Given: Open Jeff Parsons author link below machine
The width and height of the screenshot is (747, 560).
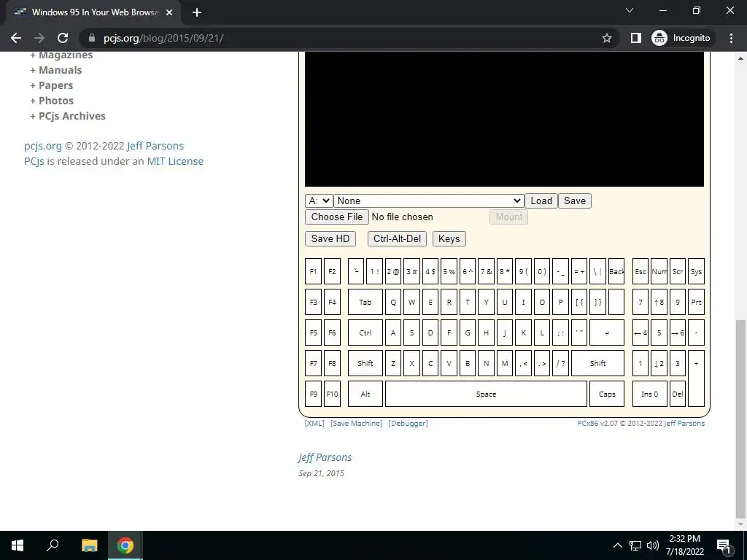Looking at the screenshot, I should (325, 457).
